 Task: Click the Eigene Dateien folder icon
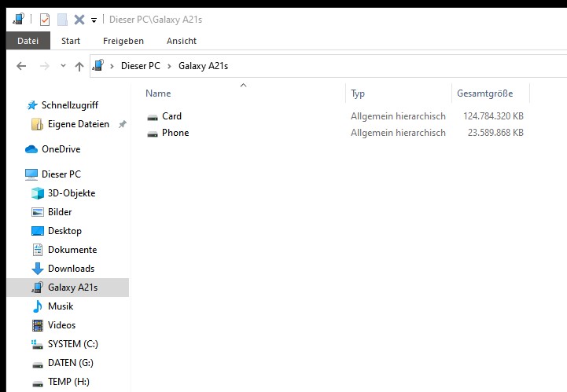click(x=37, y=124)
